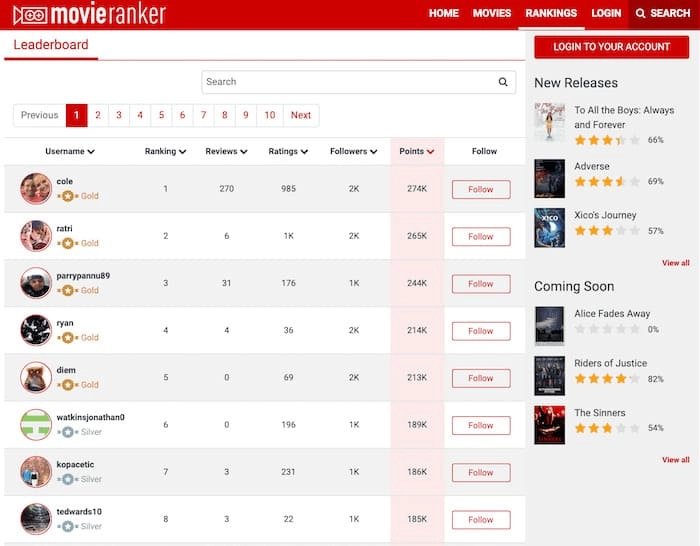Screen dimensions: 700x546
Task: Click watkinsjonathan0's Silver badge icon
Action: pos(67,432)
